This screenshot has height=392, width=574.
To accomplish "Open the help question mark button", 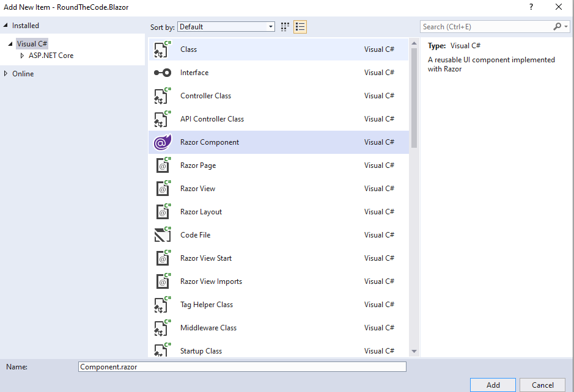I will [x=531, y=7].
